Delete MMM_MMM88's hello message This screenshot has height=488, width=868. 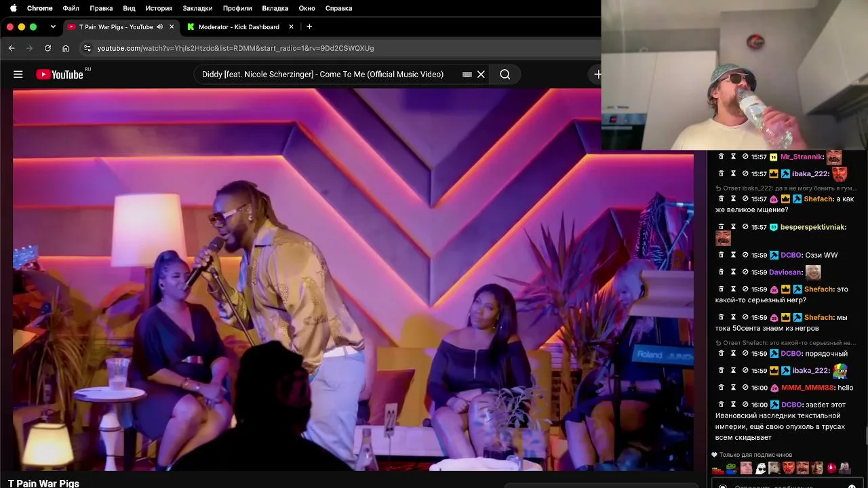pos(722,388)
